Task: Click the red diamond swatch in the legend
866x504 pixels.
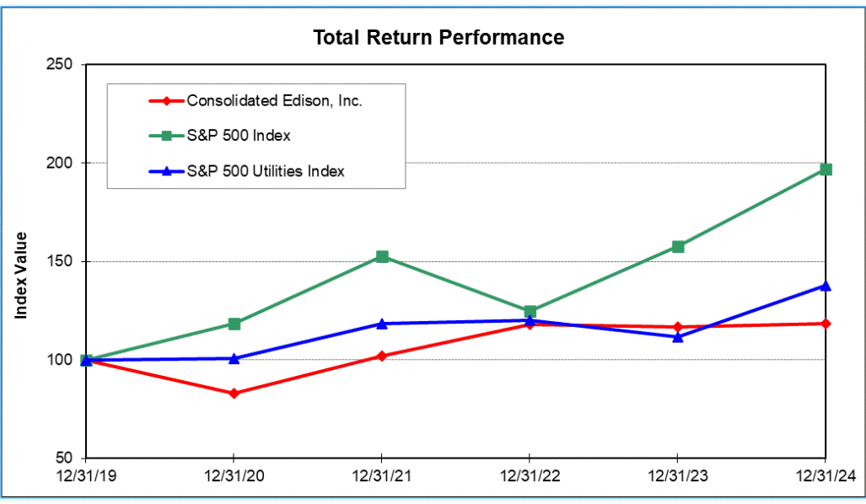Action: pyautogui.click(x=167, y=101)
